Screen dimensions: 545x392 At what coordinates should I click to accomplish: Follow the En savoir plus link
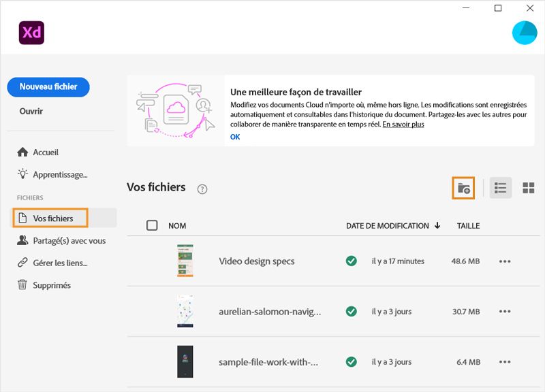tap(403, 125)
